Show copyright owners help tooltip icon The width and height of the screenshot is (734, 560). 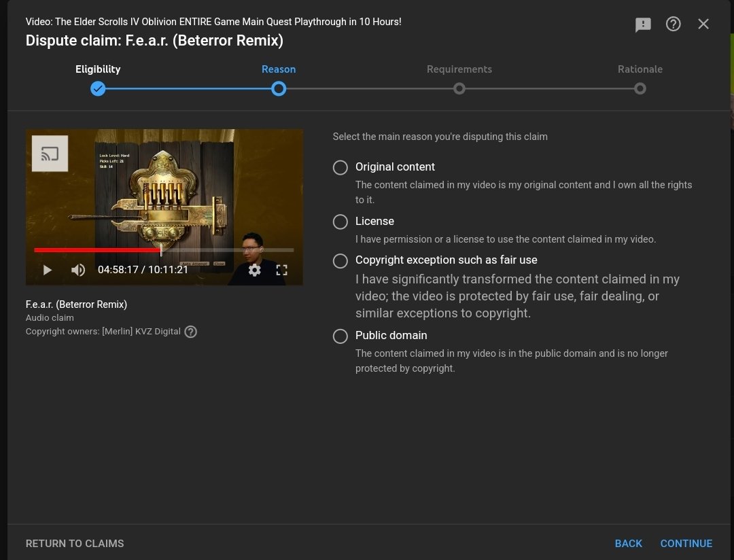(x=190, y=332)
